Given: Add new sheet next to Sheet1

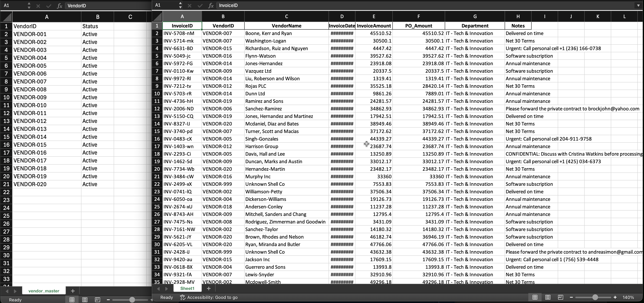Looking at the screenshot, I should [209, 288].
